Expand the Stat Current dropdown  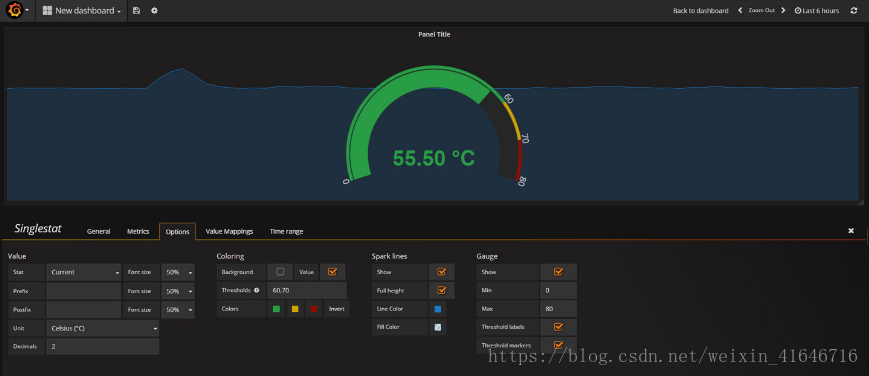pos(84,272)
